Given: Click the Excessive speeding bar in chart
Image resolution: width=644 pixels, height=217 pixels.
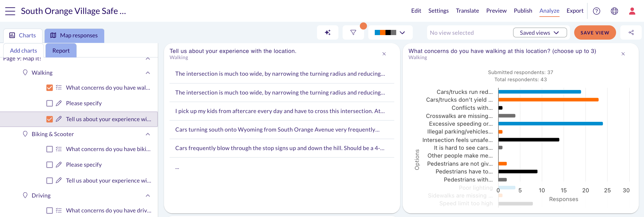Looking at the screenshot, I should click(x=550, y=124).
